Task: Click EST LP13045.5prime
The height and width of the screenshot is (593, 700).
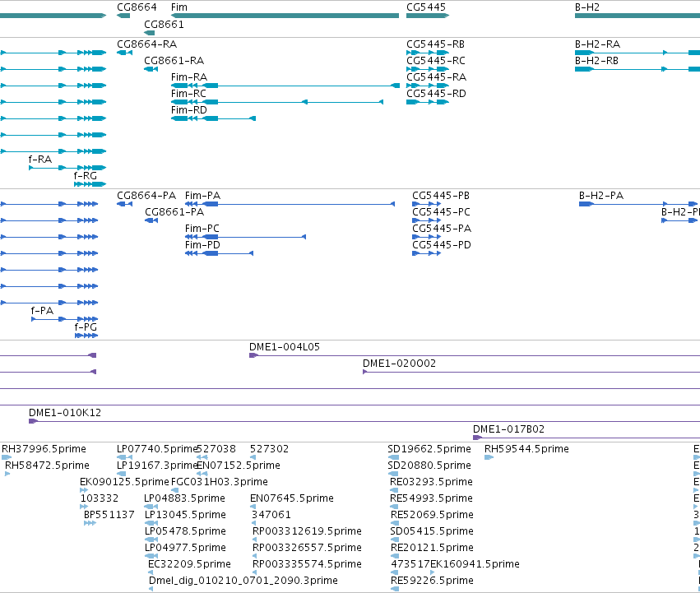Action: pyautogui.click(x=185, y=515)
